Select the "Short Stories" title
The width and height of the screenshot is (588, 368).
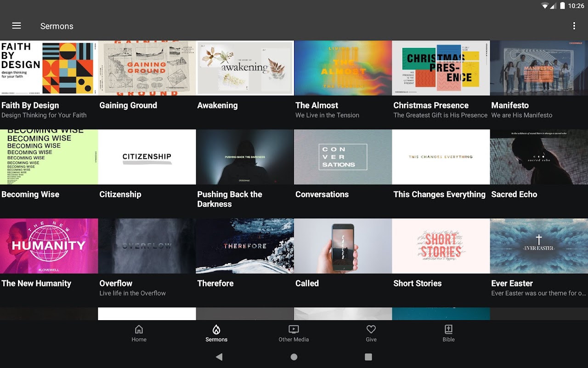pyautogui.click(x=418, y=283)
